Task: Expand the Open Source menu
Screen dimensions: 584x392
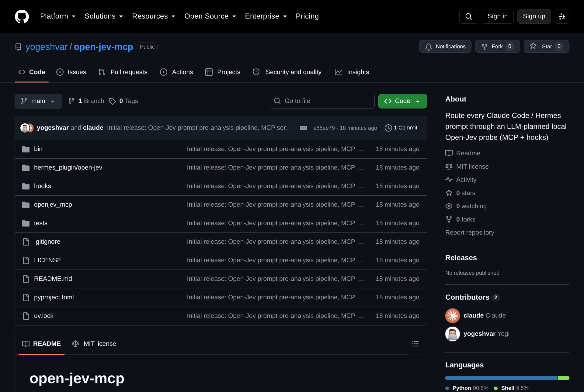Action: coord(210,16)
